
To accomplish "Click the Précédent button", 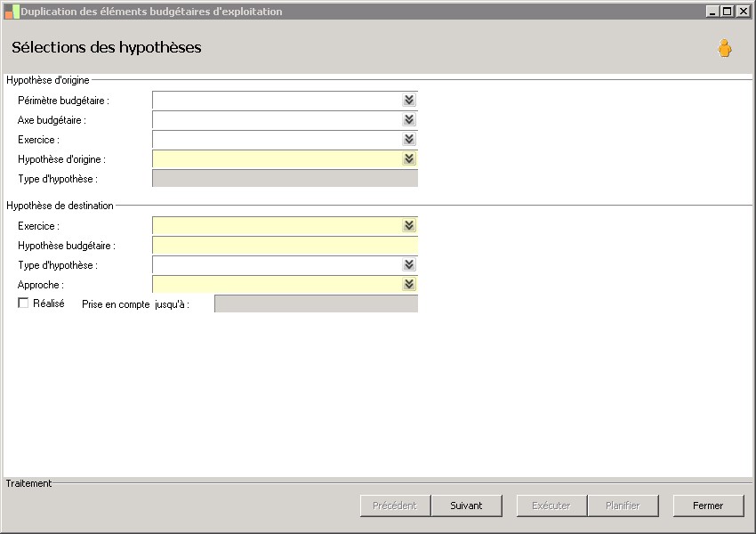I will 395,506.
